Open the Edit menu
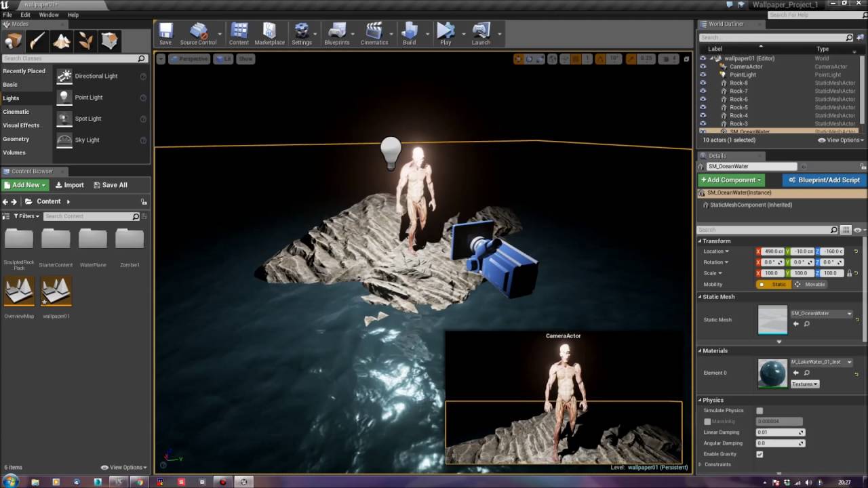Screen dimensions: 868x488 coord(25,14)
